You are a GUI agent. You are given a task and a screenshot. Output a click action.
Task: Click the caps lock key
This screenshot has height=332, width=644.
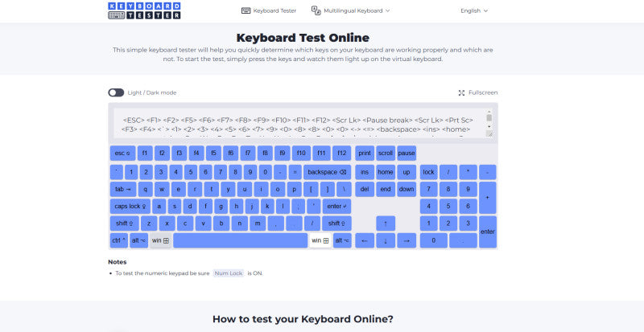pyautogui.click(x=130, y=207)
